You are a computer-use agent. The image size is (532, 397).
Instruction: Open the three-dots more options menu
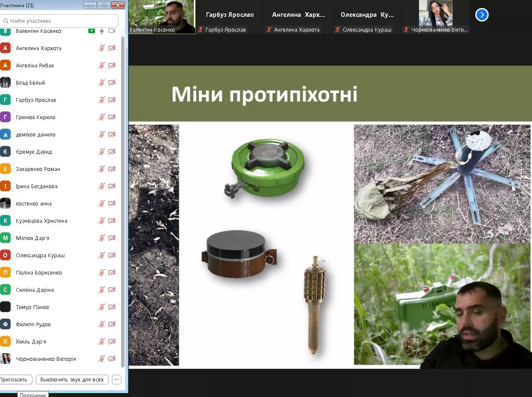[117, 379]
